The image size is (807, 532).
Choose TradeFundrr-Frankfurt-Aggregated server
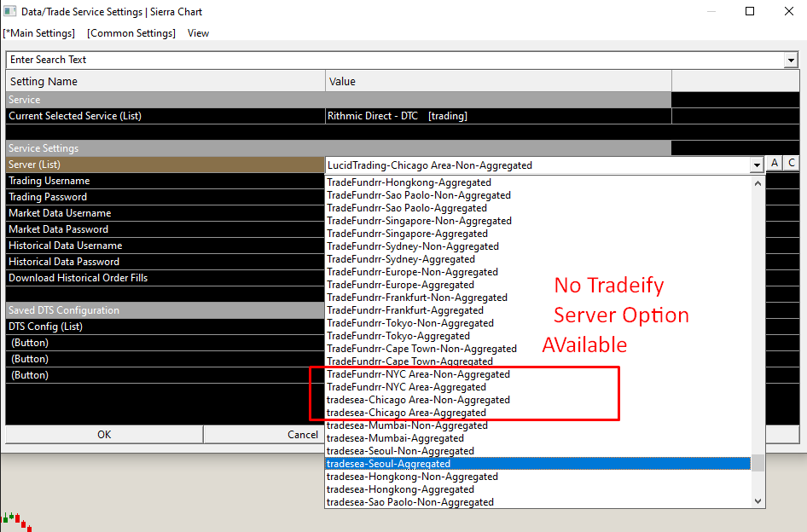click(538, 310)
